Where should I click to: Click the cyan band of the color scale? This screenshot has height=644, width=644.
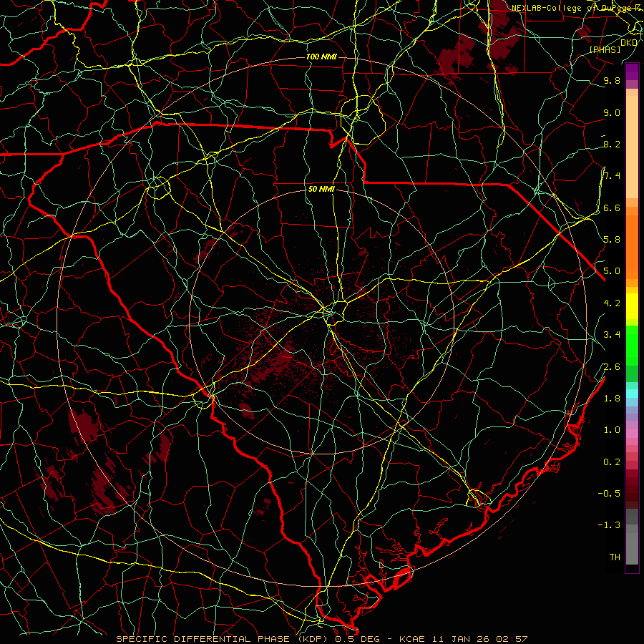tap(632, 394)
